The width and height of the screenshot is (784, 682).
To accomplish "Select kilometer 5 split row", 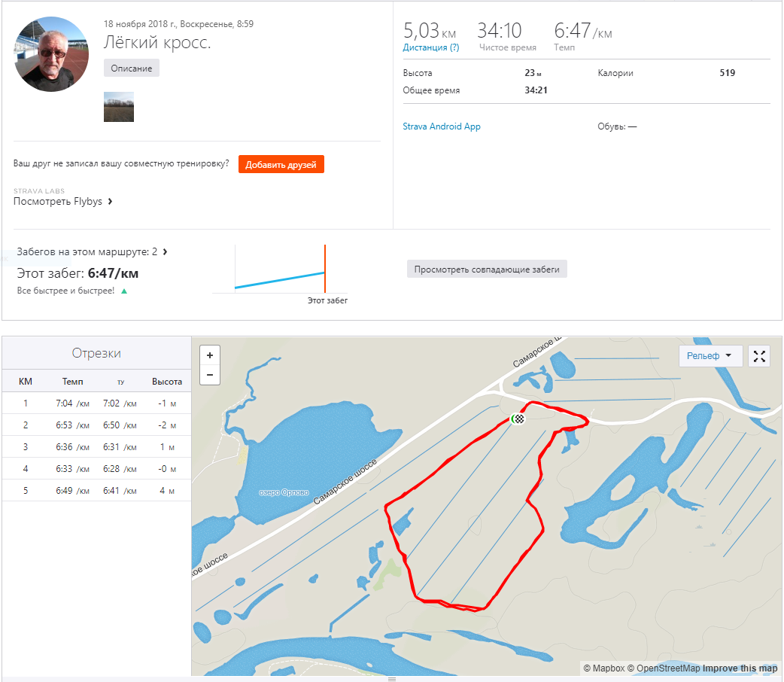I will [96, 491].
